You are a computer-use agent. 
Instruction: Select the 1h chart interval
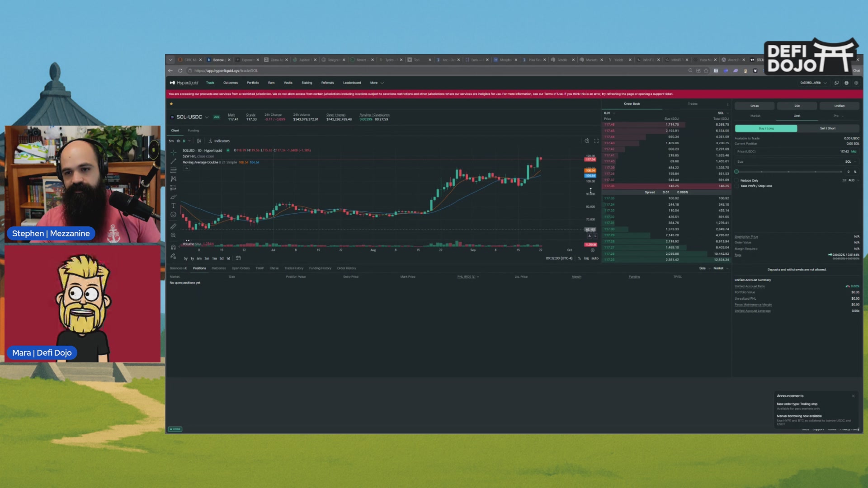tap(178, 141)
